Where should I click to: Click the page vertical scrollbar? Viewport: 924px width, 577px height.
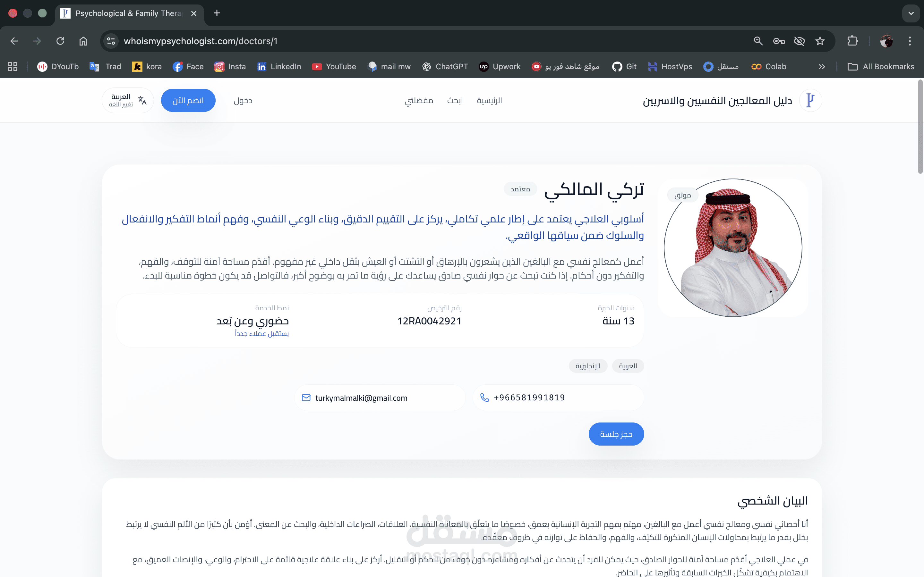[920, 126]
